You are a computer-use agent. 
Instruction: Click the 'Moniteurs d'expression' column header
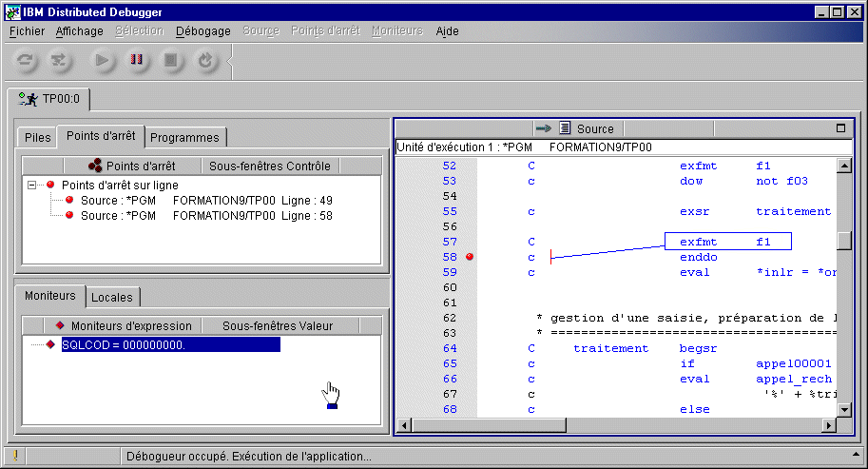coord(123,325)
